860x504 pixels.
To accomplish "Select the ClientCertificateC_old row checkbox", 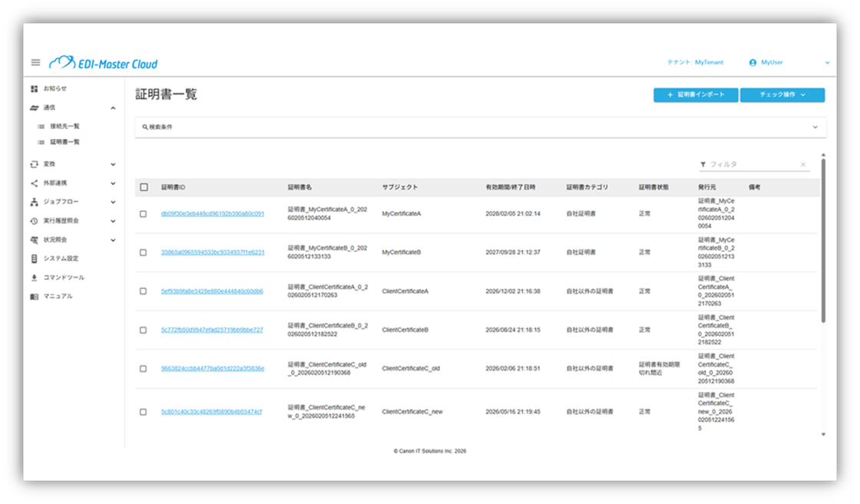I will (144, 369).
